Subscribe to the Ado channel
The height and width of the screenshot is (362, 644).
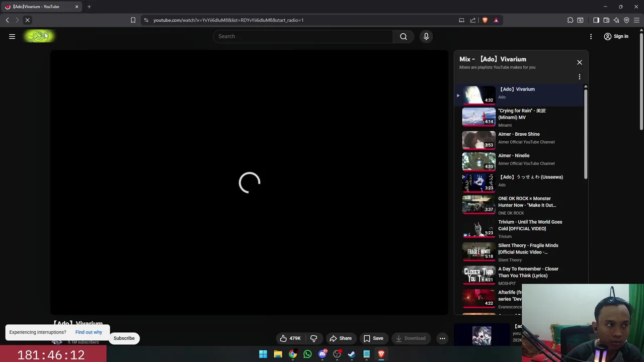(124, 338)
